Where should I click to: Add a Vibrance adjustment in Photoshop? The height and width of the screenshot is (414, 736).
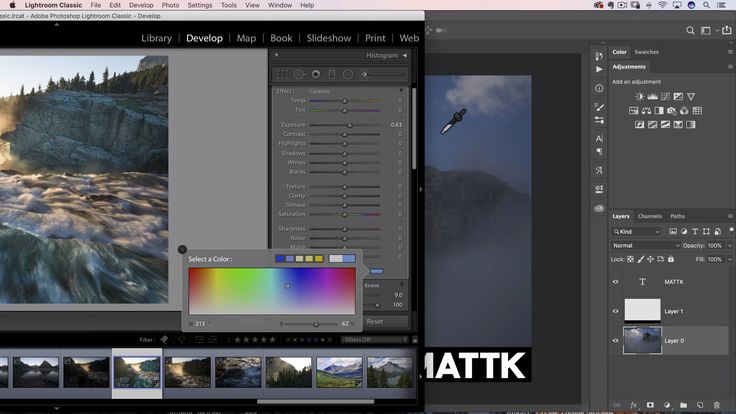click(691, 96)
